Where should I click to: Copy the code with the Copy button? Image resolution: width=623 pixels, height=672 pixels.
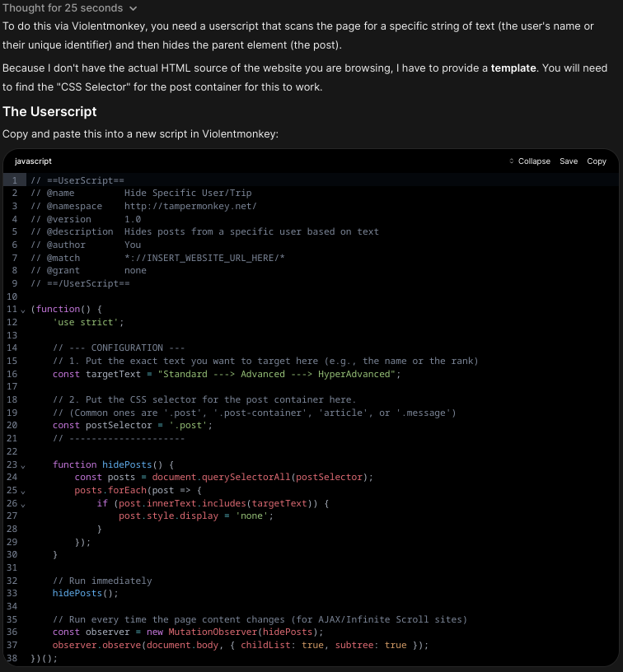(597, 161)
